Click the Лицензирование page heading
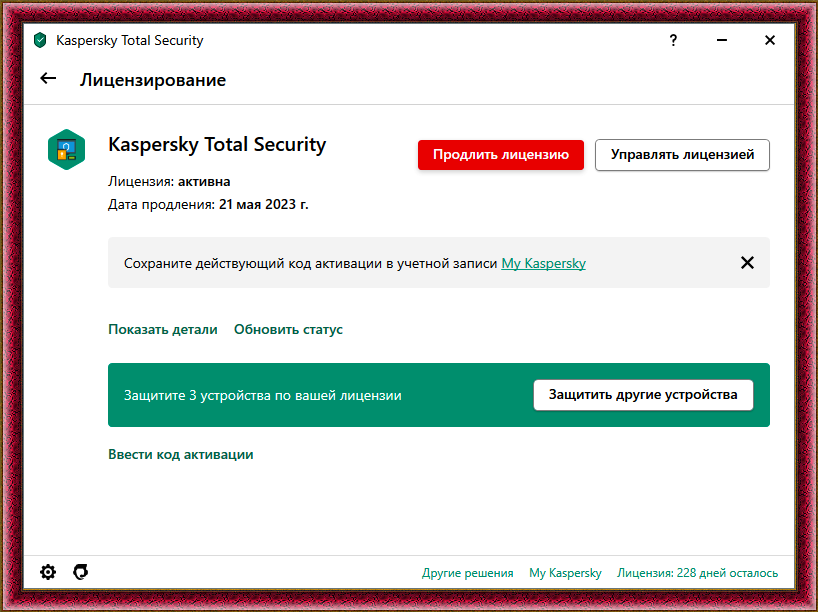This screenshot has height=612, width=818. (x=153, y=80)
